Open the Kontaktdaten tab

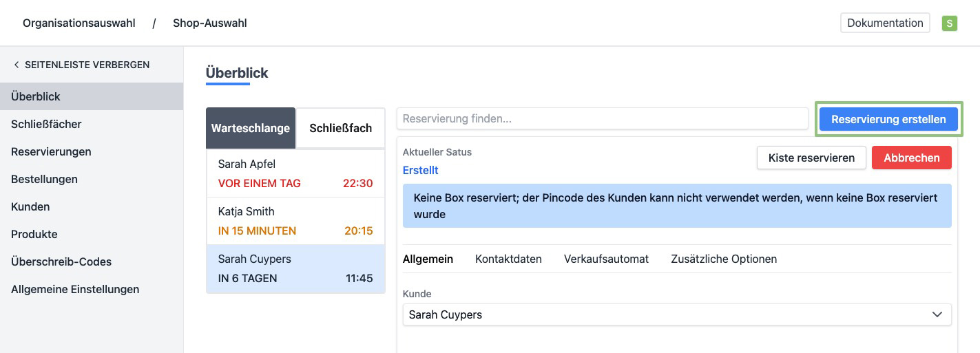508,259
